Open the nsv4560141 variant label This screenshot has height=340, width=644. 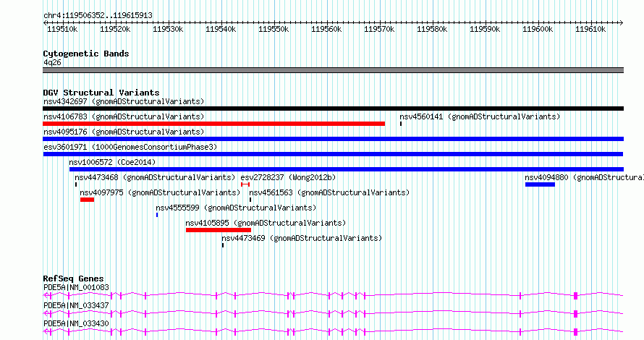click(480, 116)
